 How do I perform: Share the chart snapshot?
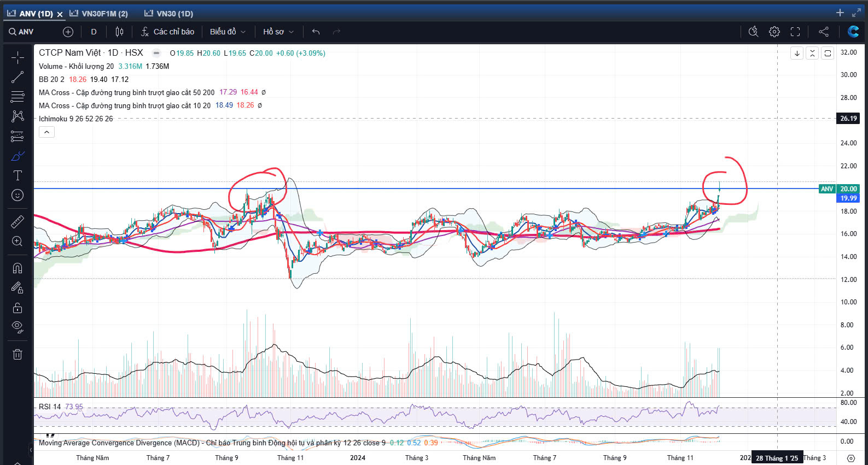[824, 32]
